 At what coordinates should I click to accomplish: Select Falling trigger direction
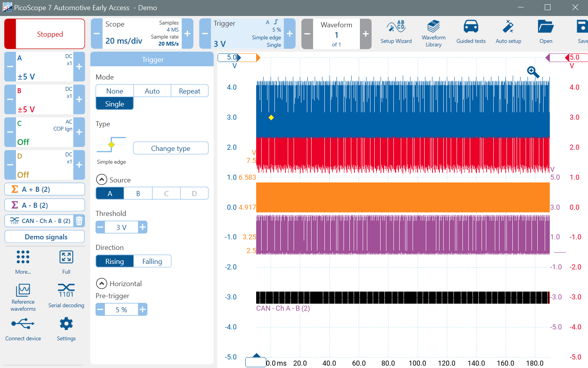(x=152, y=261)
